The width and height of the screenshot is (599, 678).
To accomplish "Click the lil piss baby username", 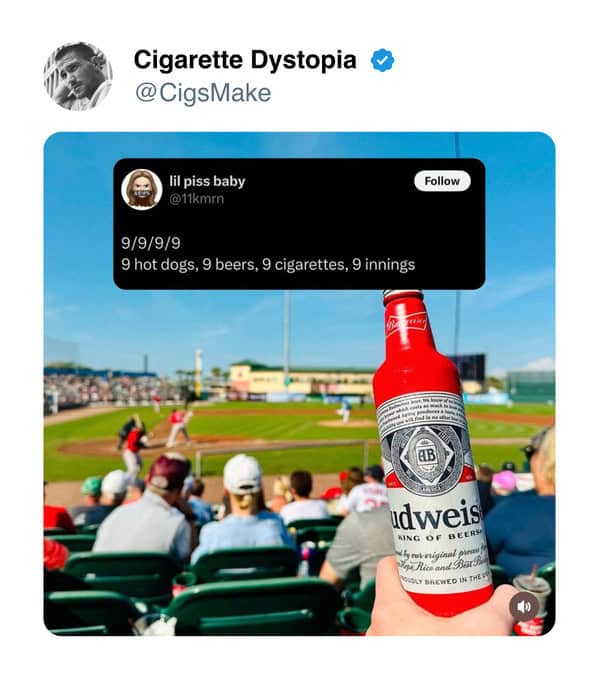I will coord(207,181).
